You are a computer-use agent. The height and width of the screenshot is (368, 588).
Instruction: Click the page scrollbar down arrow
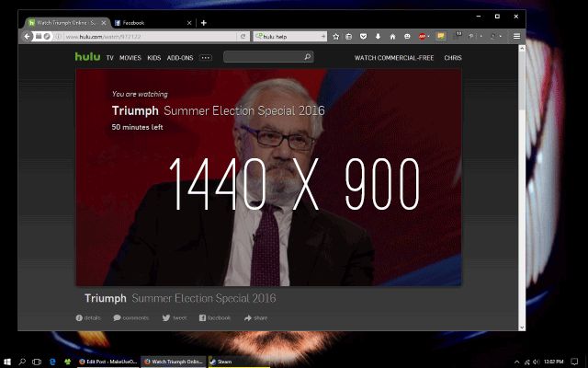tap(522, 328)
